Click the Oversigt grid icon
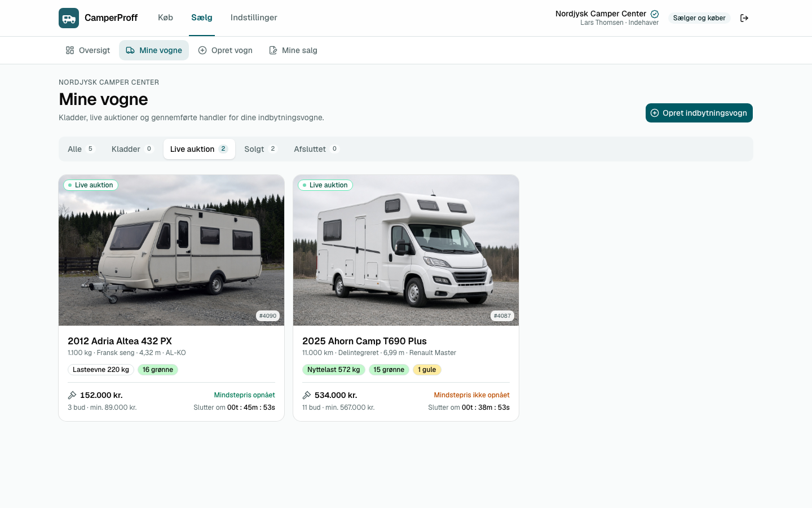 click(x=70, y=50)
